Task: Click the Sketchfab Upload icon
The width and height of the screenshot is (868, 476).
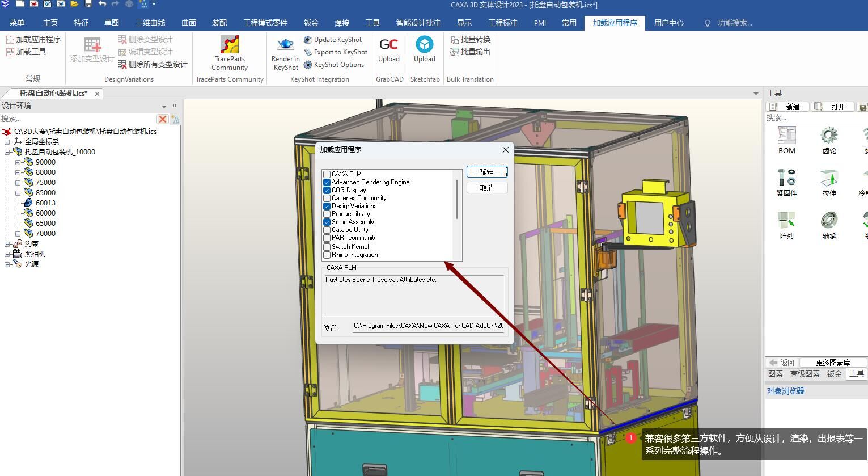Action: point(424,45)
